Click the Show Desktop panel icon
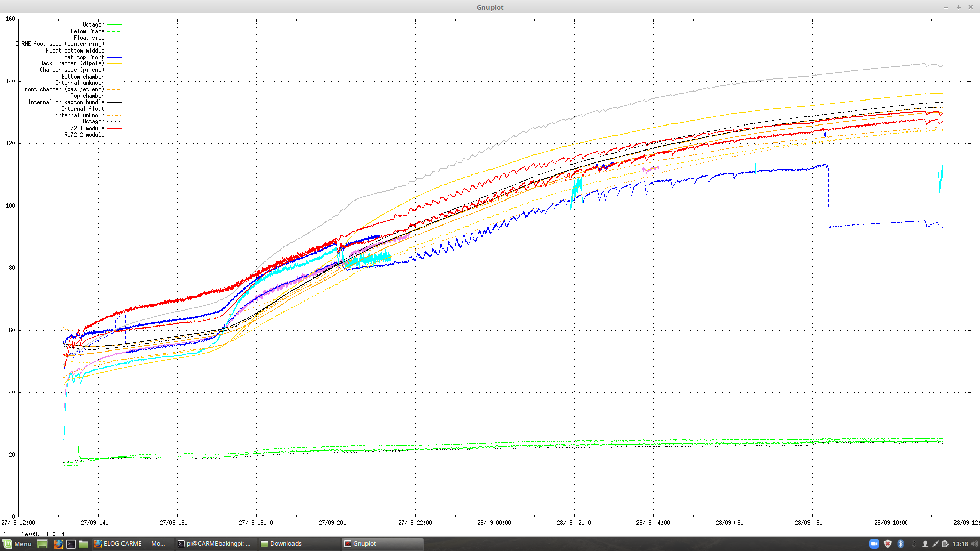Screen dimensions: 980x551 click(x=42, y=544)
